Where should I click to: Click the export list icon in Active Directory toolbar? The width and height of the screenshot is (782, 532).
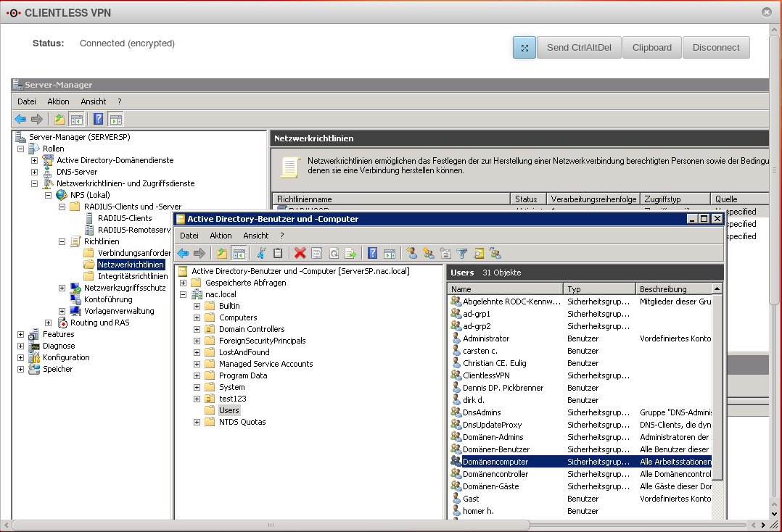(350, 253)
